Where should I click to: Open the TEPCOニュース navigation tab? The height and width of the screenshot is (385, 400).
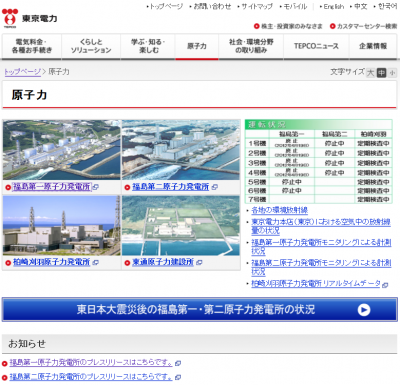[316, 46]
